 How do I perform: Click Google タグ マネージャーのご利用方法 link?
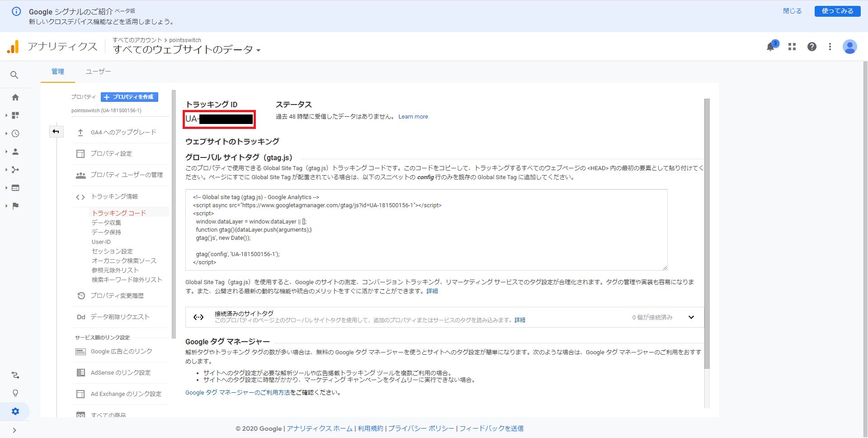coord(238,392)
